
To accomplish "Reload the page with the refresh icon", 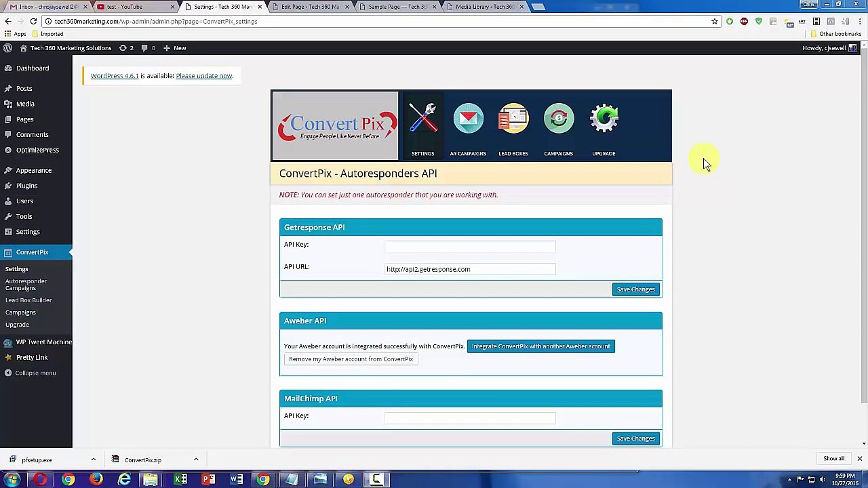I will pos(33,21).
